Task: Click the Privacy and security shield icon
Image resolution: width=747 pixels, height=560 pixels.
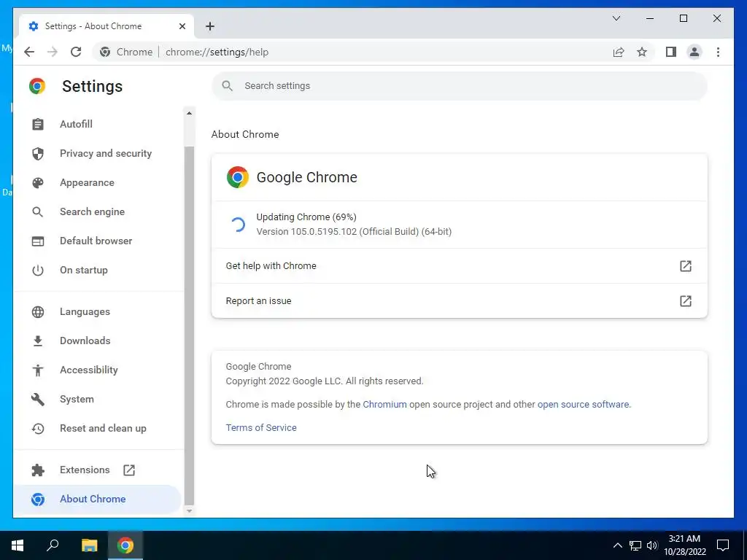Action: click(x=38, y=153)
